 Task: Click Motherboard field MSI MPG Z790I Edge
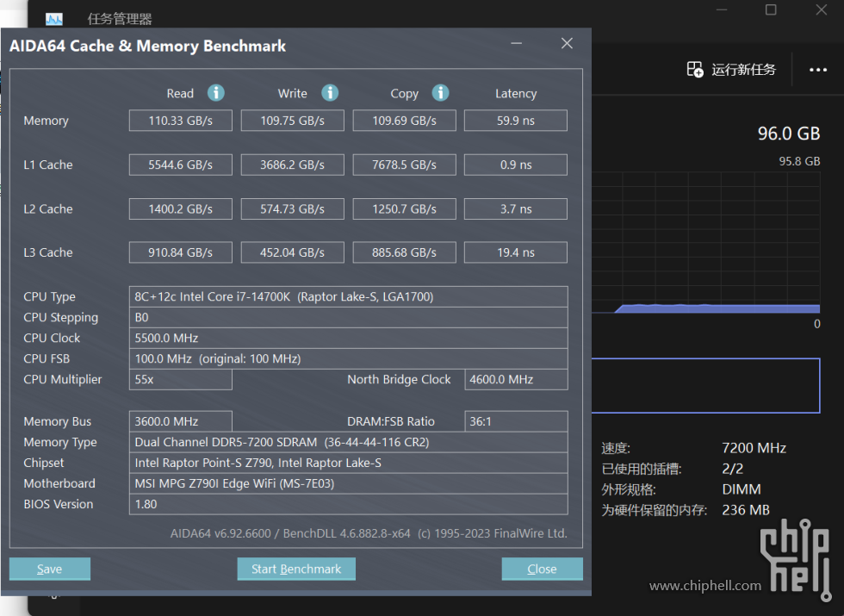pyautogui.click(x=348, y=483)
